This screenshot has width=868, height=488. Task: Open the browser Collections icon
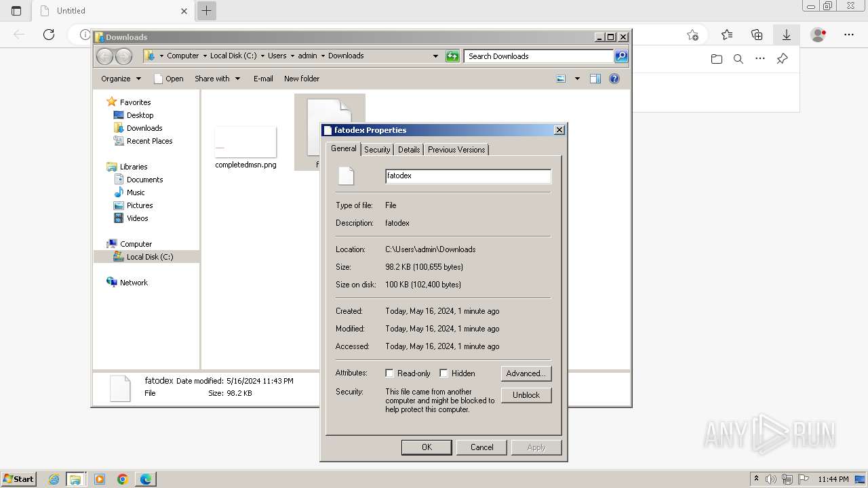pos(757,35)
